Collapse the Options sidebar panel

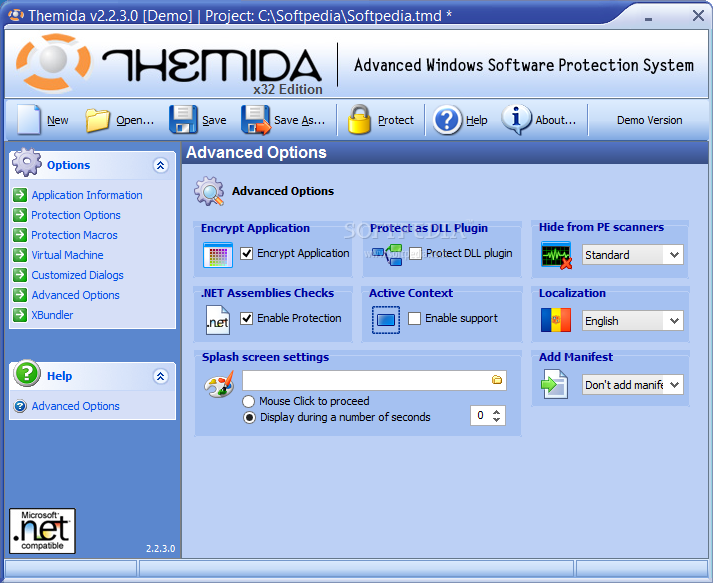161,165
